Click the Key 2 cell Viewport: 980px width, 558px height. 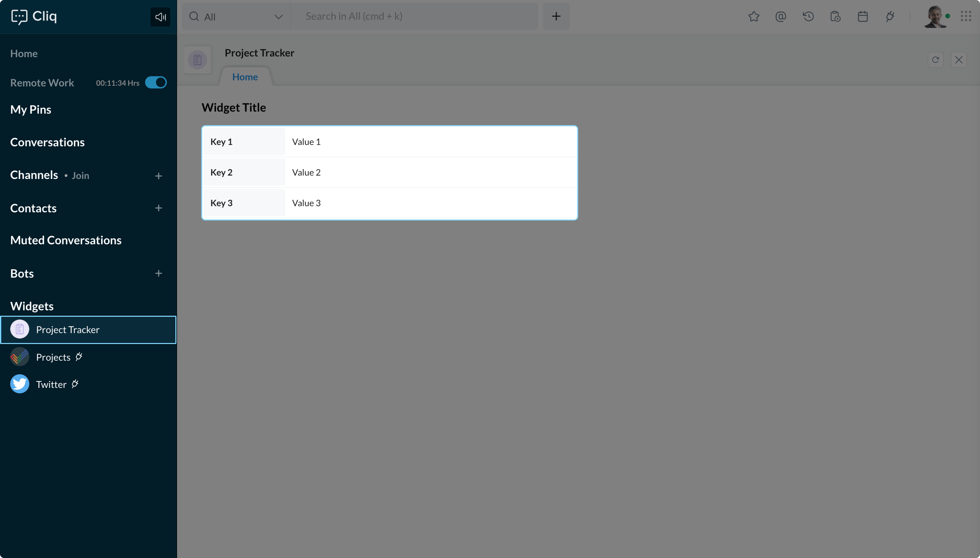pyautogui.click(x=244, y=173)
